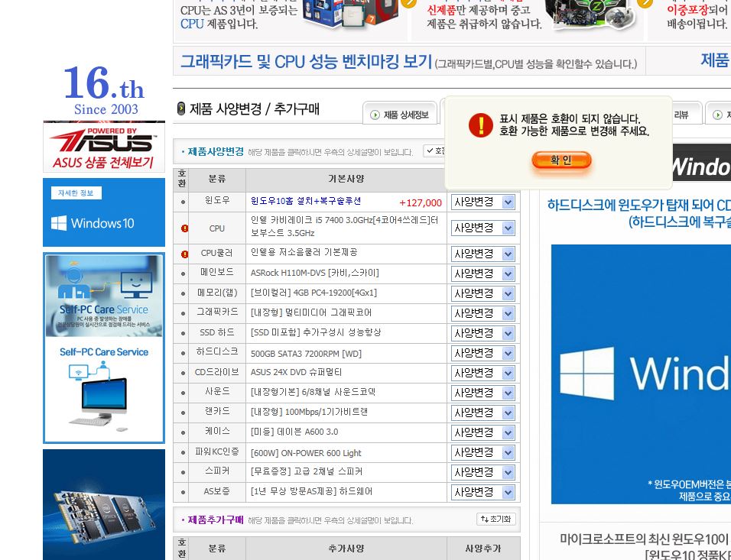Image resolution: width=731 pixels, height=560 pixels.
Task: Open the 사양변경 dropdown for the 메인보드 row
Action: pyautogui.click(x=482, y=274)
